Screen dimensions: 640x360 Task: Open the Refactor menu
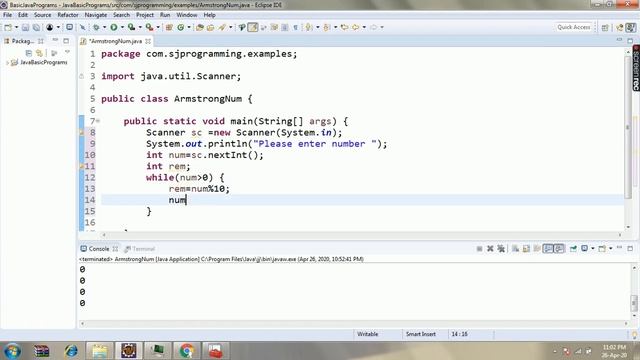pos(68,15)
